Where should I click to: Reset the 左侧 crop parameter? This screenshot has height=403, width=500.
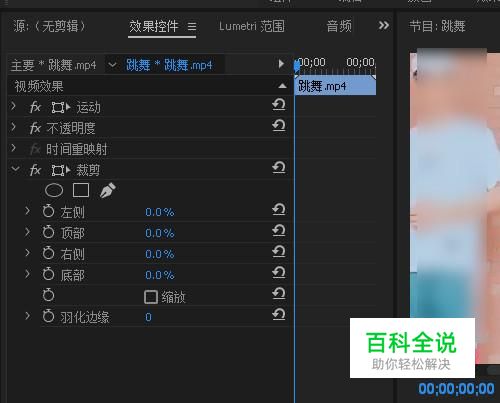(279, 210)
